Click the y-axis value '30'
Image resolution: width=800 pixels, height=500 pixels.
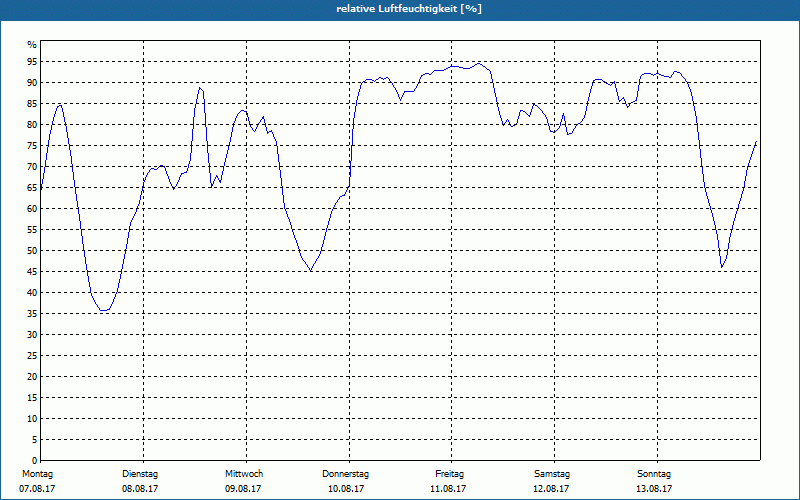pos(32,335)
